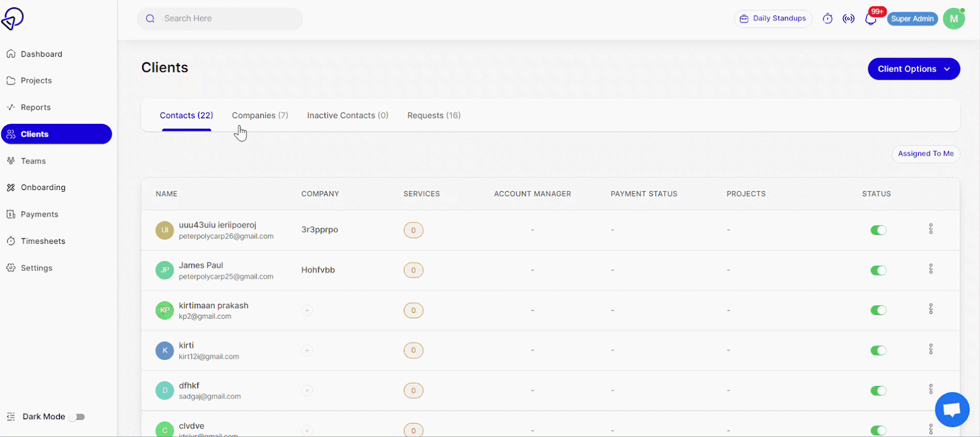This screenshot has height=437, width=980.
Task: Click services count badge for uuu43uiu ieriipoeroj
Action: 413,230
